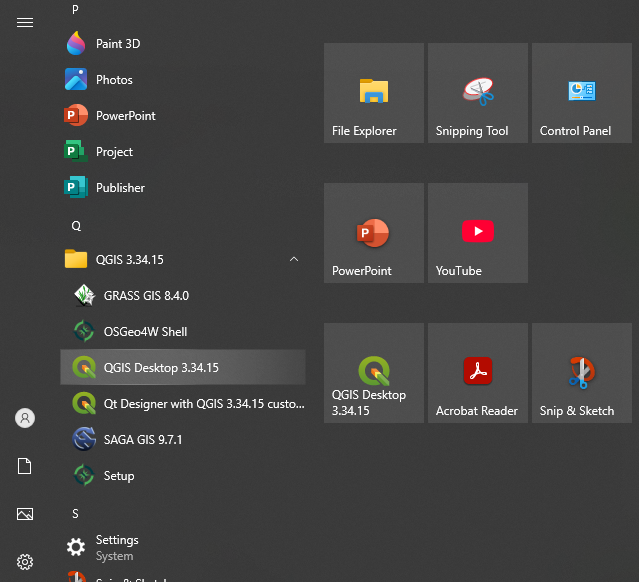Screen dimensions: 639x582
Task: Open the Snipping Tool tile
Action: (x=478, y=93)
